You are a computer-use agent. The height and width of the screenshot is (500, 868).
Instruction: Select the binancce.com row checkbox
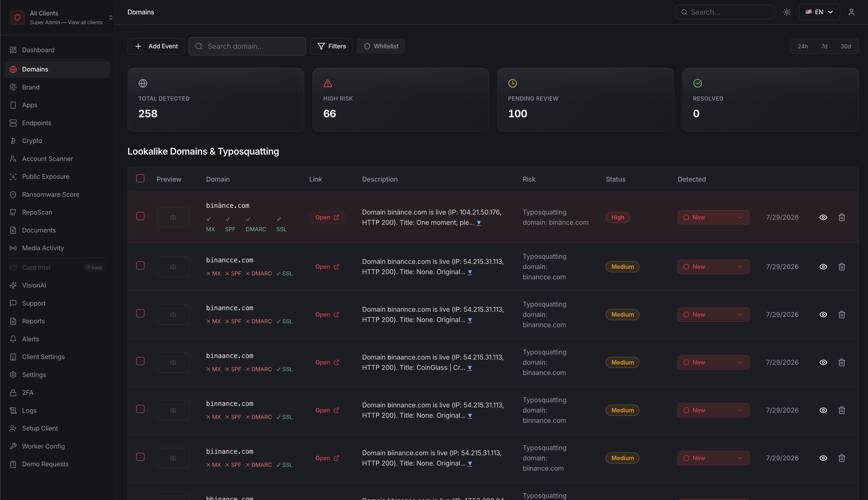pos(140,265)
